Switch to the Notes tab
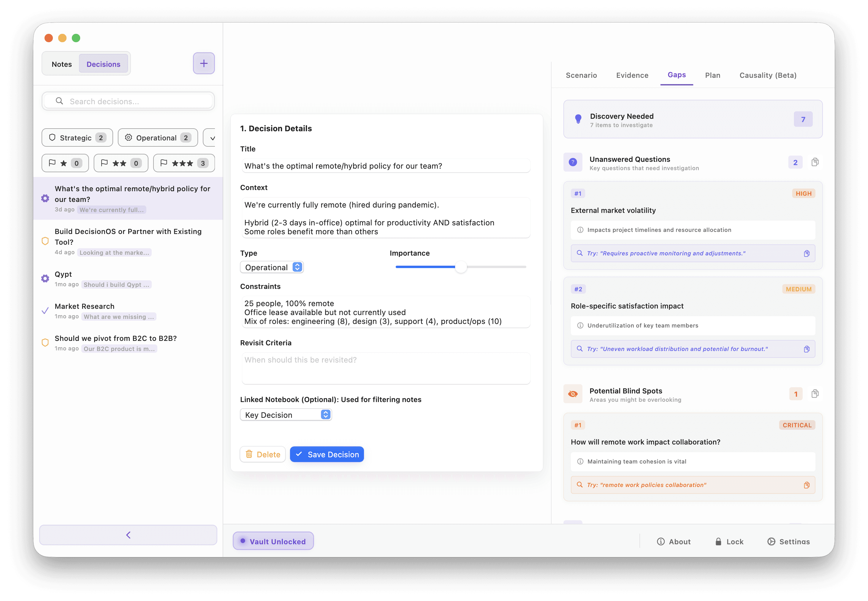This screenshot has height=601, width=868. click(x=62, y=64)
